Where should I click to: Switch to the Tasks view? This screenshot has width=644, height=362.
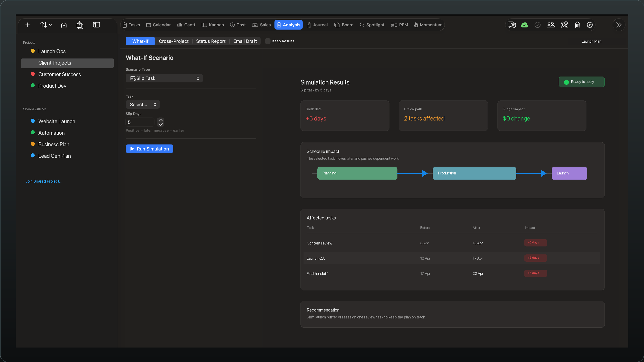point(131,25)
